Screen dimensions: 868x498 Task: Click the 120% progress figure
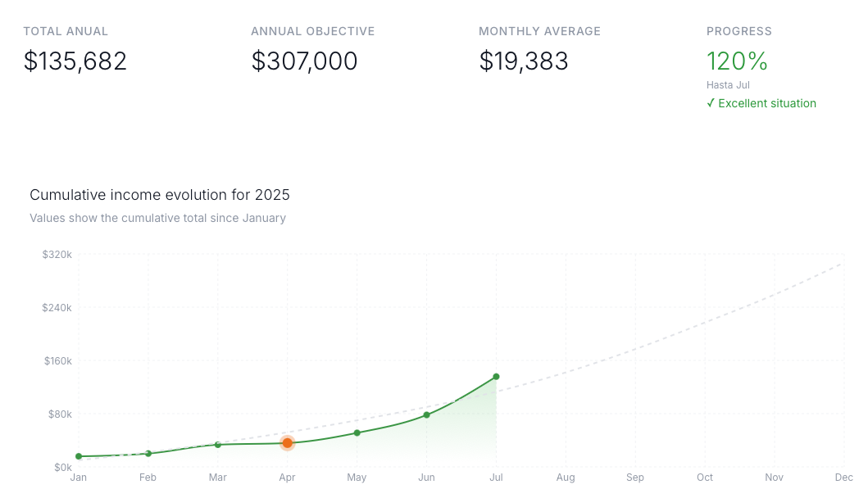tap(737, 61)
